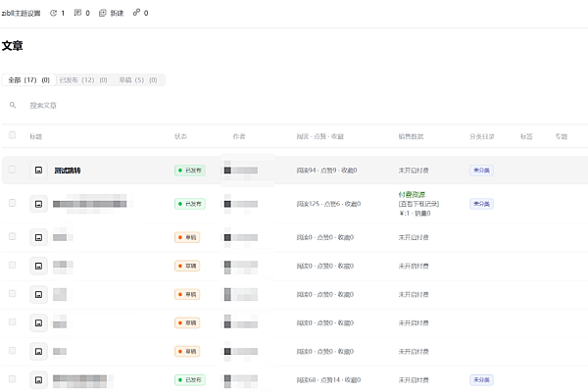Click the 新建 (New) plus icon
The width and height of the screenshot is (588, 392).
pyautogui.click(x=103, y=13)
